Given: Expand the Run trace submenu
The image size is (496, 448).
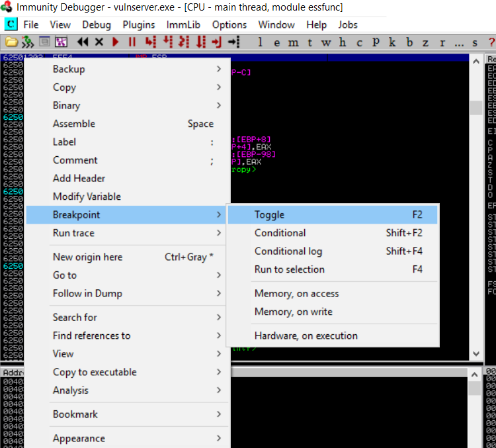Looking at the screenshot, I should [x=126, y=233].
